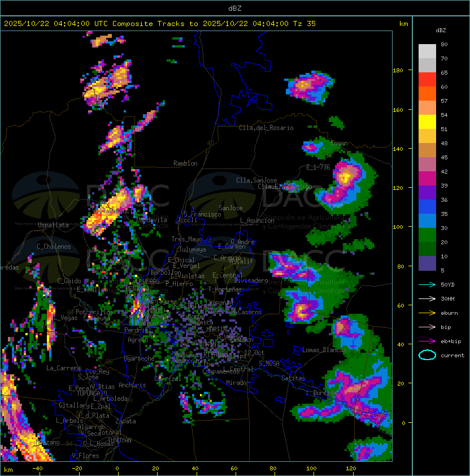This screenshot has width=470, height=476.
Task: Click the yellow eburn arrow in legend
Action: pos(427,313)
